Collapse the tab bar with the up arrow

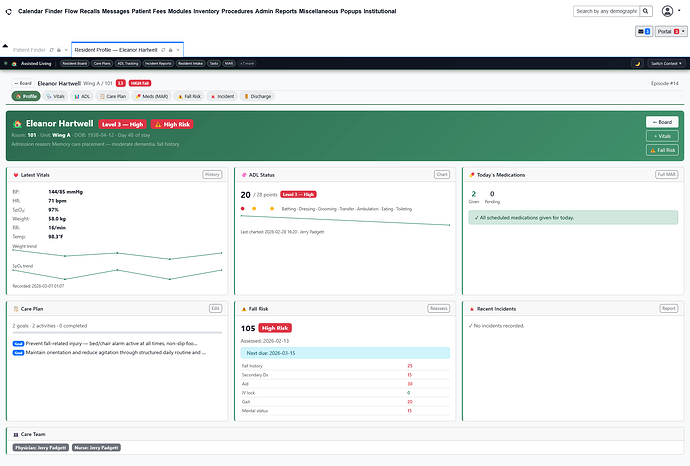[6, 48]
